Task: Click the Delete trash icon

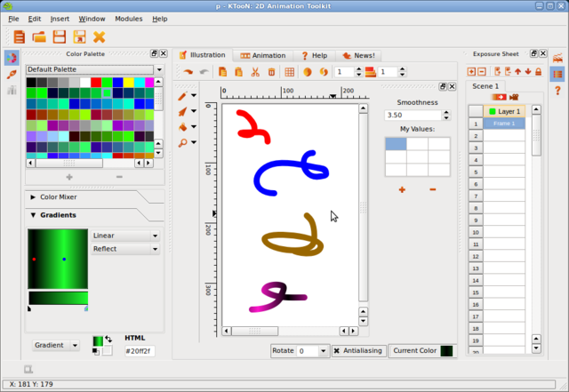Action: point(271,72)
